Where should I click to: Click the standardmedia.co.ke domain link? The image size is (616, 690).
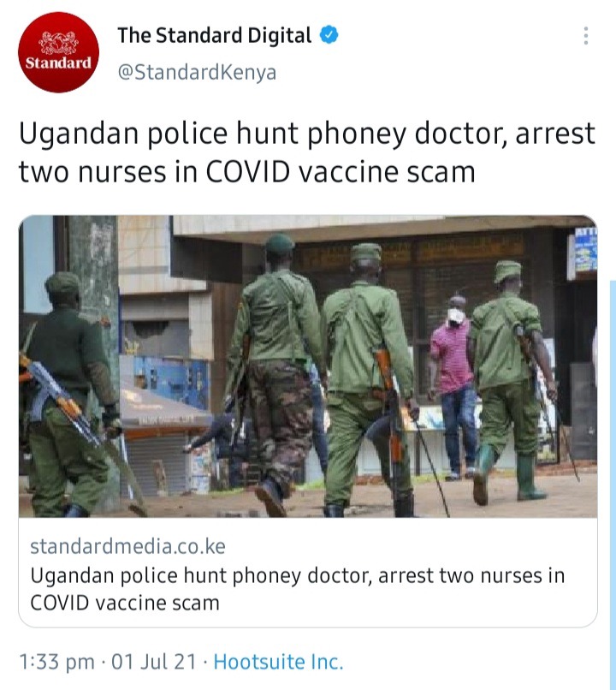click(x=128, y=546)
